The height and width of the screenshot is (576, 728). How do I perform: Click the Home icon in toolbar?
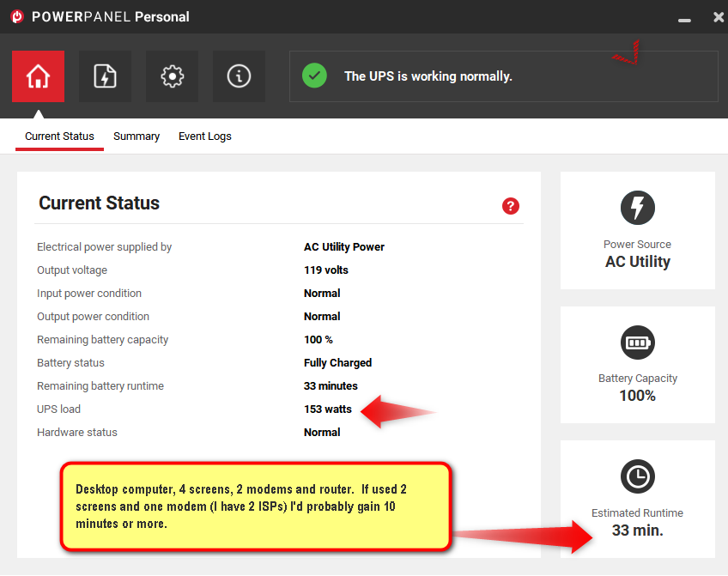click(x=38, y=76)
